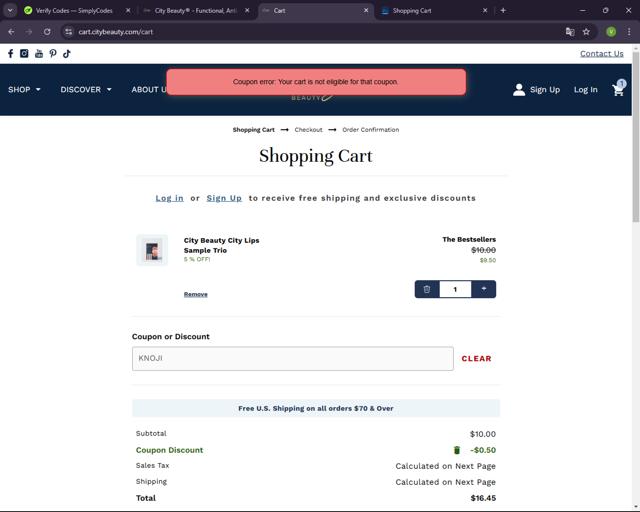
Task: Open the Pinterest social icon
Action: point(53,53)
